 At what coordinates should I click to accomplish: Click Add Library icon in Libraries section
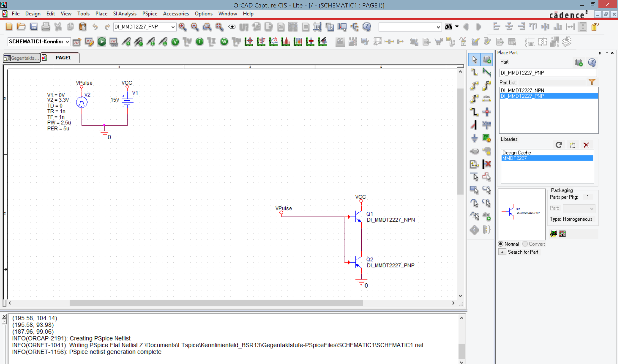coord(572,145)
